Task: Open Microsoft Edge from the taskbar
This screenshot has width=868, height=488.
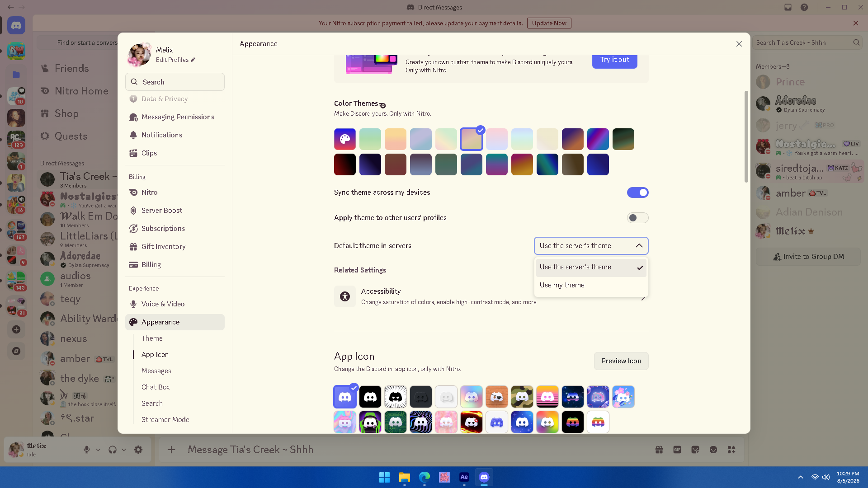Action: coord(425,477)
